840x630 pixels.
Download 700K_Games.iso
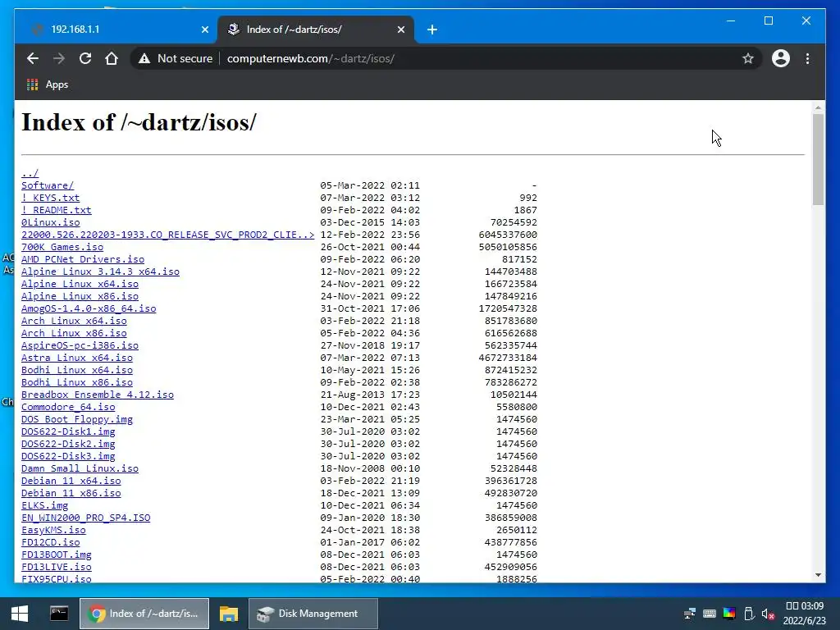[62, 247]
